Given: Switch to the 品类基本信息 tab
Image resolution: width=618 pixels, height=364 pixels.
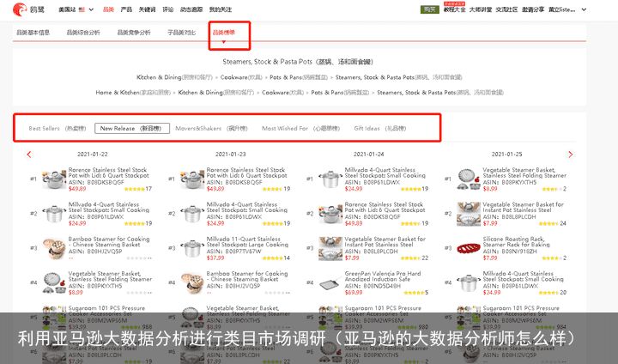Looking at the screenshot, I should (x=33, y=33).
